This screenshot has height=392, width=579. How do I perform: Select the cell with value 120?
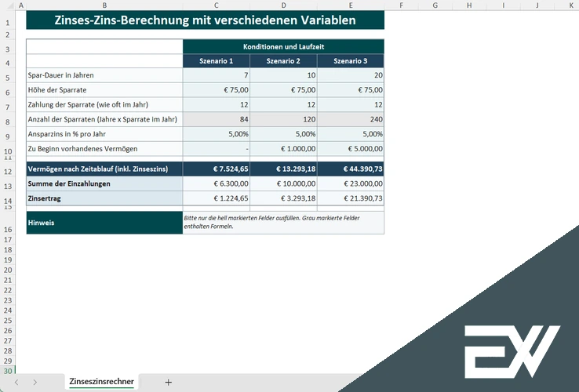(x=283, y=119)
